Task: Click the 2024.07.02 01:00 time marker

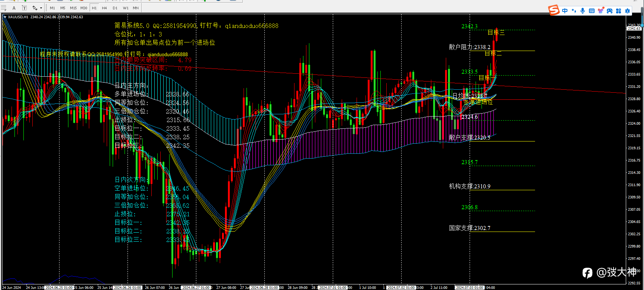Action: (401, 287)
